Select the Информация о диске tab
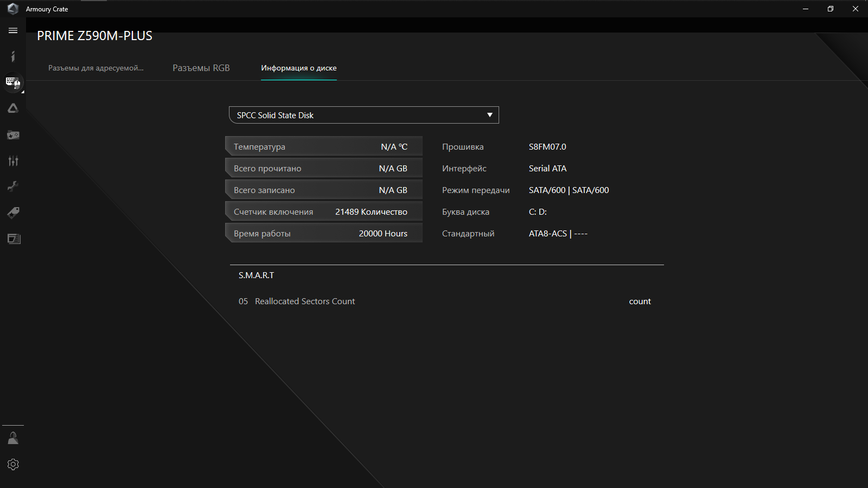The width and height of the screenshot is (868, 488). 299,68
